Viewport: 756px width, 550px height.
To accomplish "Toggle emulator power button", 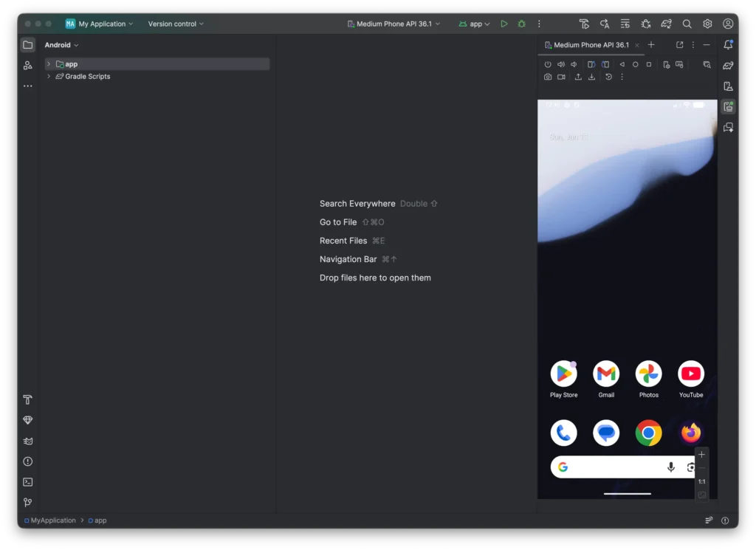I will [x=548, y=64].
